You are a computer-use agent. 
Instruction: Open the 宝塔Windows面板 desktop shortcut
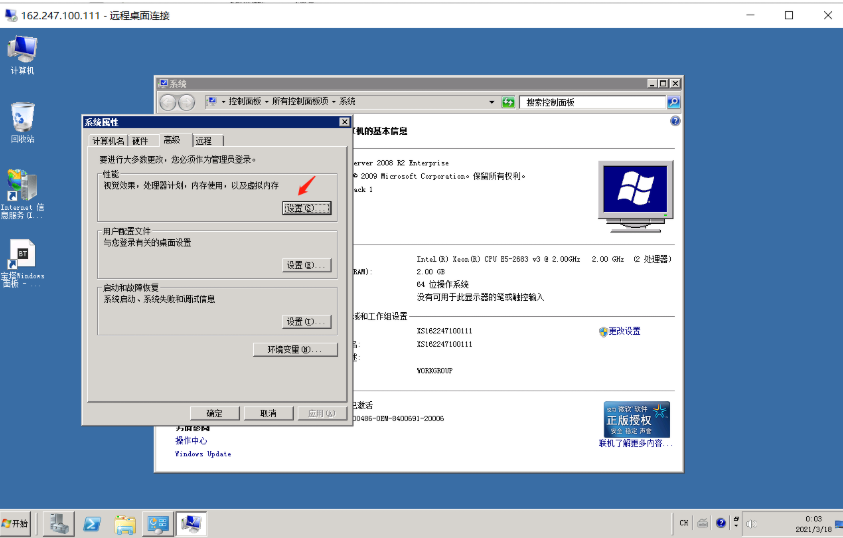pyautogui.click(x=22, y=263)
